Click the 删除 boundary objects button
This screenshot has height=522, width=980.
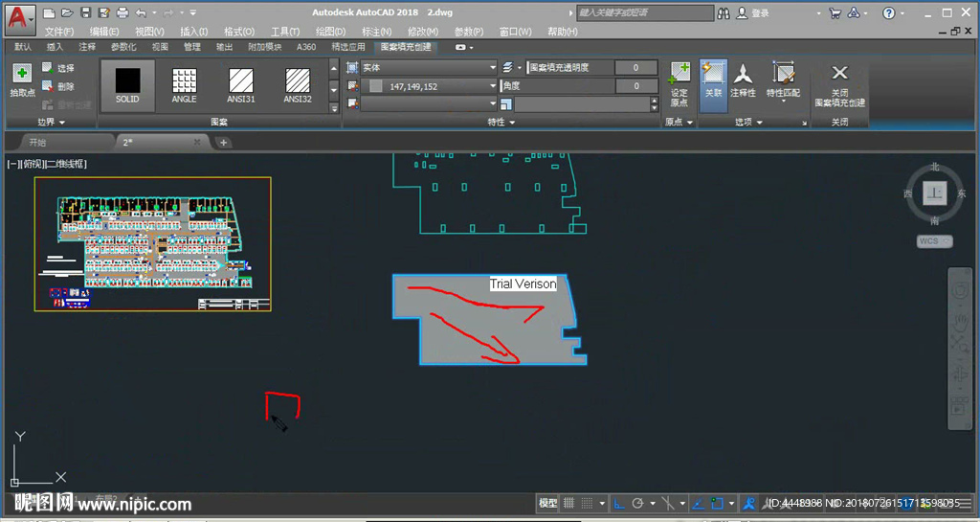pyautogui.click(x=58, y=86)
